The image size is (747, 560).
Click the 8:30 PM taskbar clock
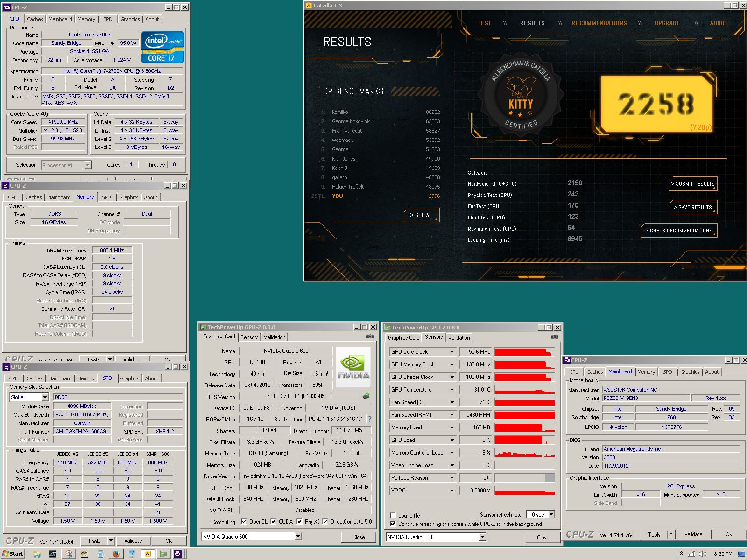click(722, 554)
